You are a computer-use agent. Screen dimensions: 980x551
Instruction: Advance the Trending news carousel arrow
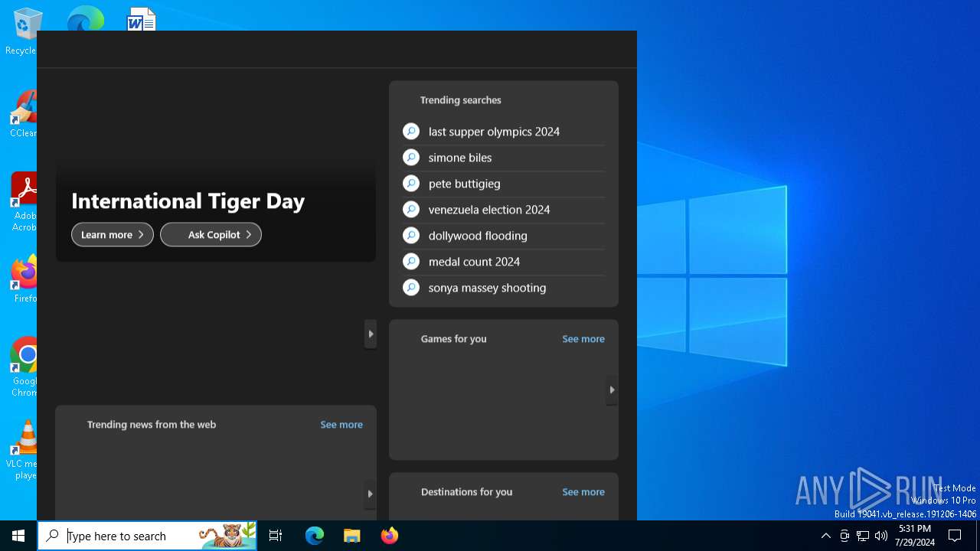click(371, 494)
